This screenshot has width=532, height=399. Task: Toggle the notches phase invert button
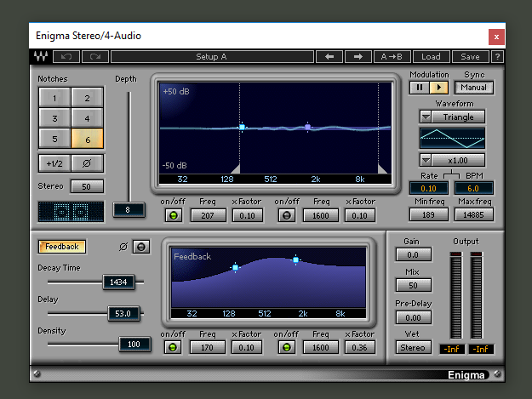(87, 163)
